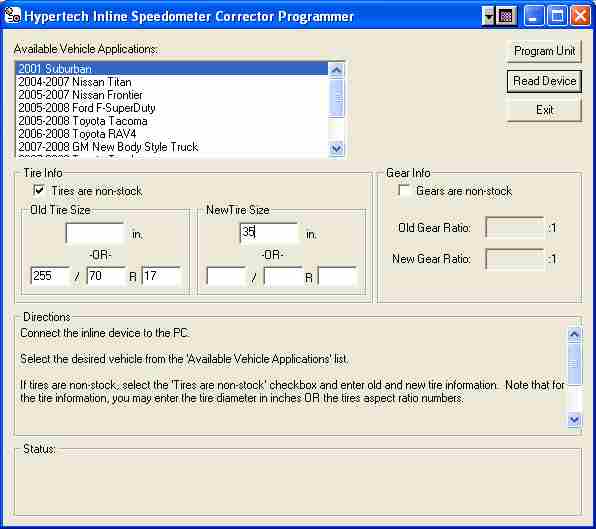
Task: Click the old tire width field showing 255
Action: 50,276
